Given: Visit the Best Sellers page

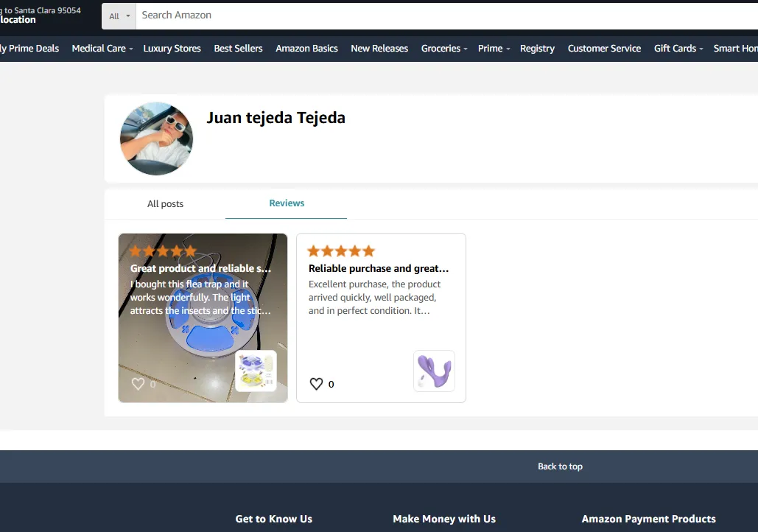Looking at the screenshot, I should click(x=238, y=48).
